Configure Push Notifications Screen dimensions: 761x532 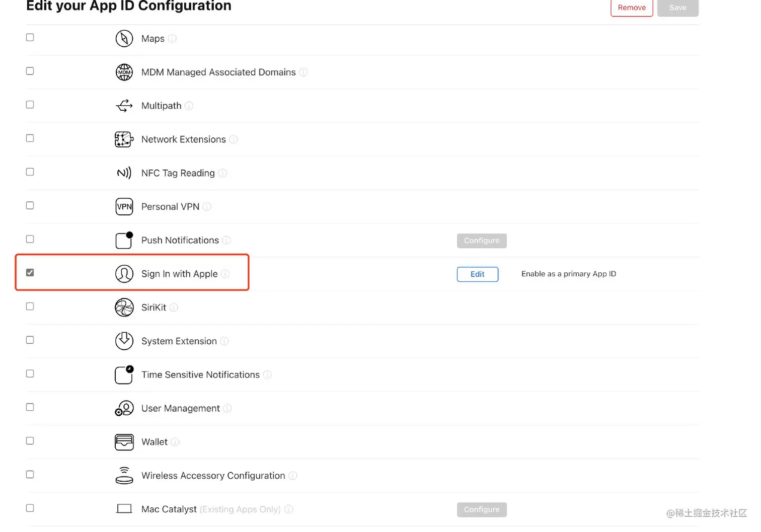click(482, 241)
